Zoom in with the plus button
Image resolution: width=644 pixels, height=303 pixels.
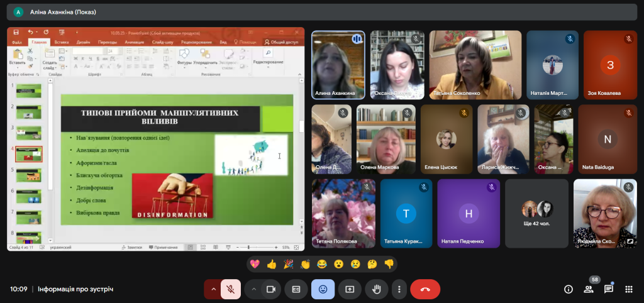[x=277, y=248]
